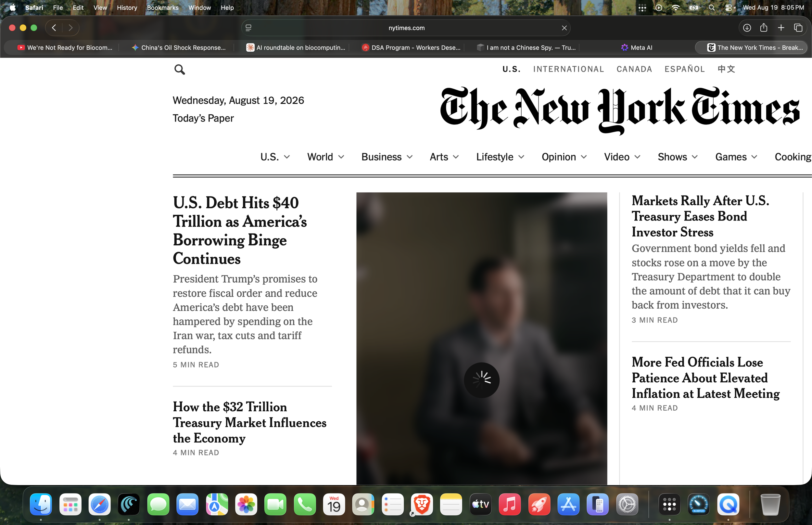The image size is (812, 525).
Task: Open the More Fed Officials Lose Patience story
Action: tap(705, 378)
